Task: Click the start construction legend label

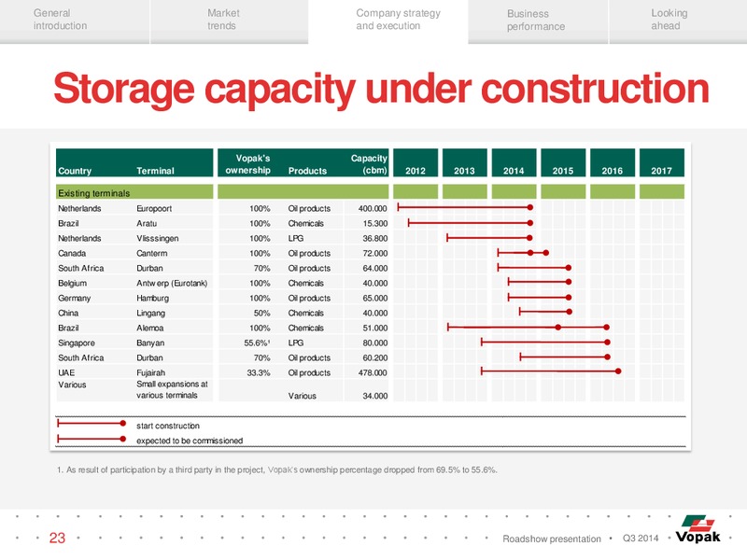Action: [168, 426]
